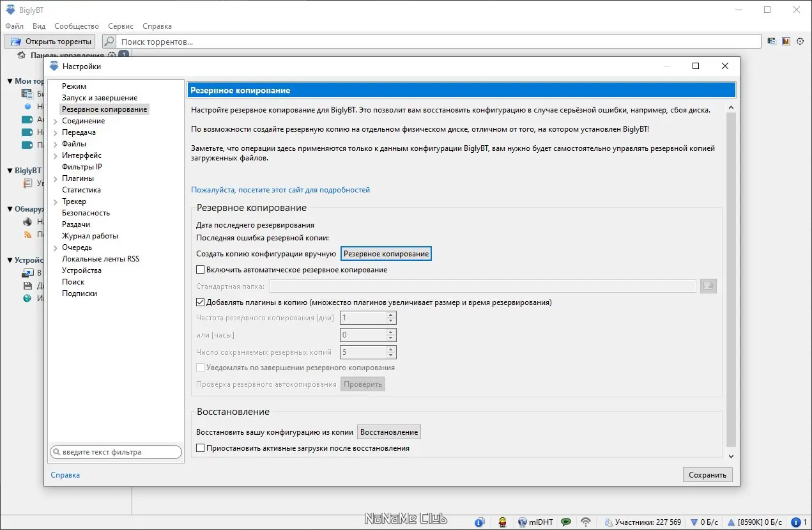The width and height of the screenshot is (812, 530).
Task: Click the floppy disk icon under Устройства section
Action: (x=27, y=286)
